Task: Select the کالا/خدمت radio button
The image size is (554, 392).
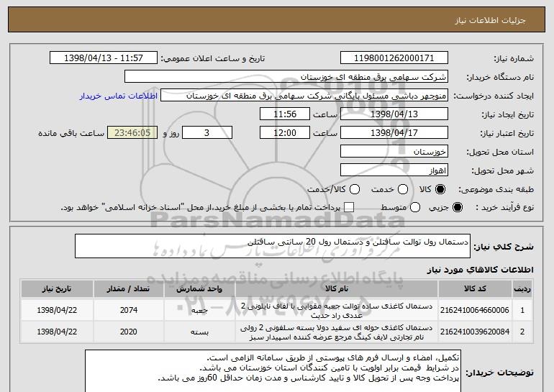Action: 355,189
